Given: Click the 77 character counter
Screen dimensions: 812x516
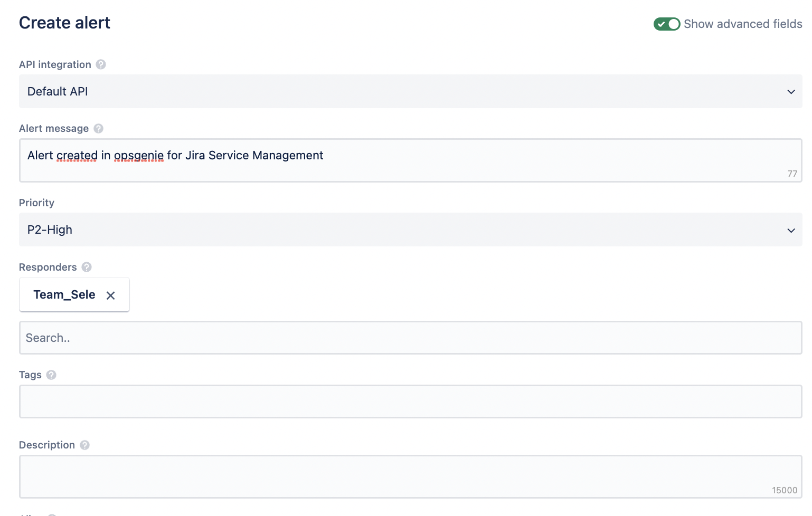Looking at the screenshot, I should [792, 173].
